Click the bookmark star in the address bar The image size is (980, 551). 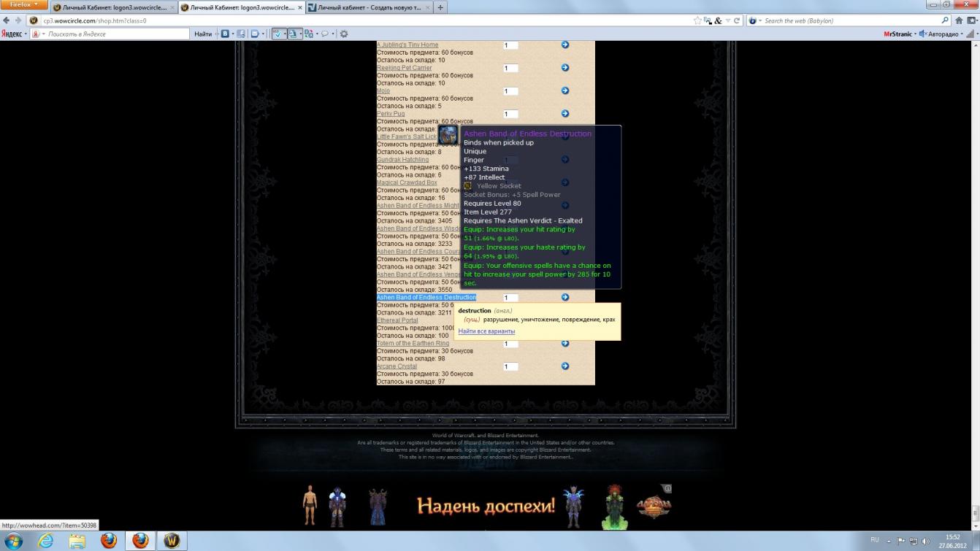pyautogui.click(x=698, y=20)
